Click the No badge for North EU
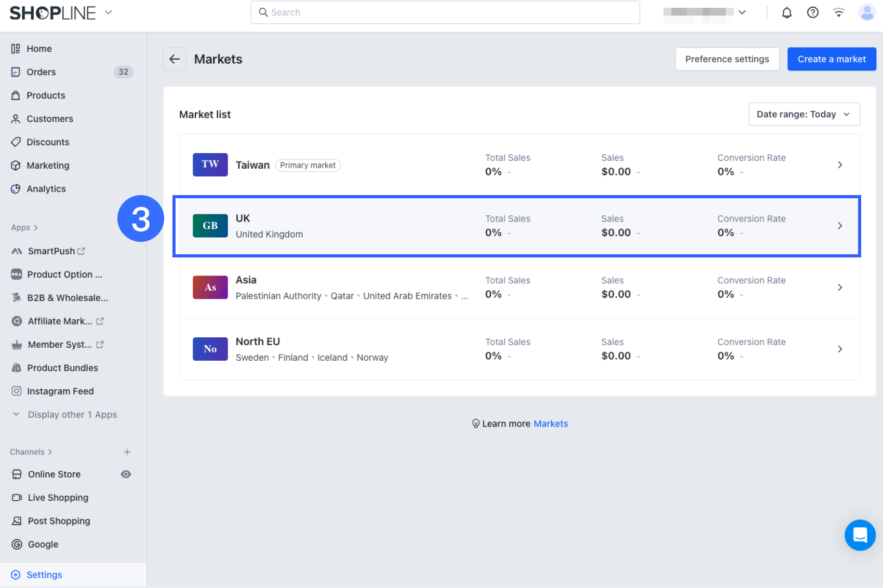883x588 pixels. coord(210,349)
